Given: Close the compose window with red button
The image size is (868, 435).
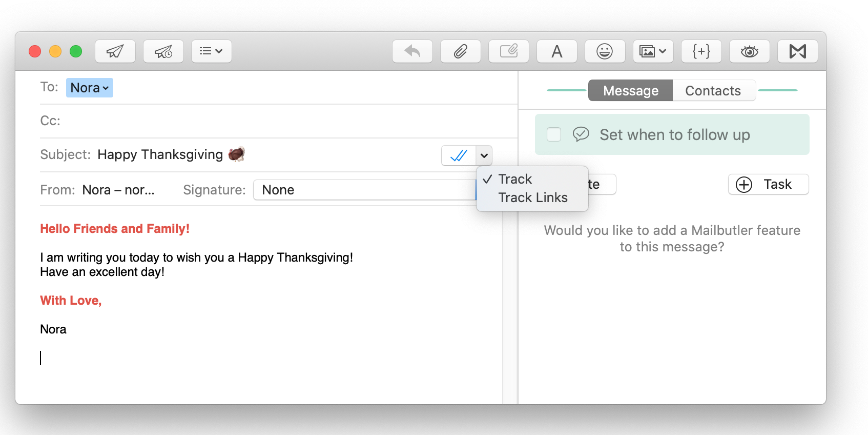Looking at the screenshot, I should pos(35,51).
